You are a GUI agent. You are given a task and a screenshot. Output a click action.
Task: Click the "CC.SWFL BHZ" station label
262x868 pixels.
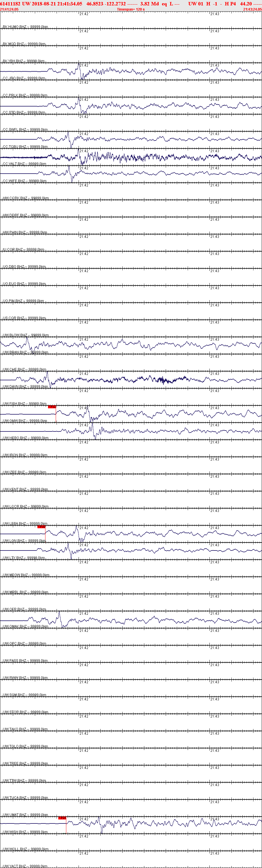[x=15, y=130]
